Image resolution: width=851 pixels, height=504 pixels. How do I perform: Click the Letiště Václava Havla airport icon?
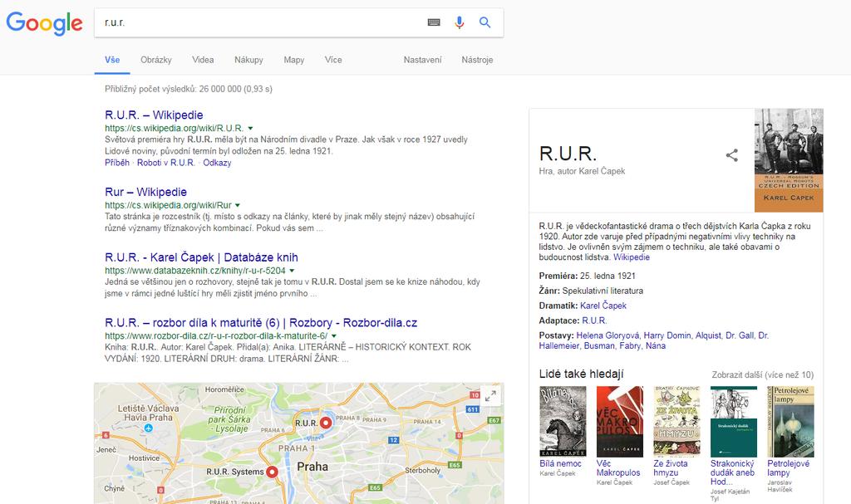click(x=148, y=428)
